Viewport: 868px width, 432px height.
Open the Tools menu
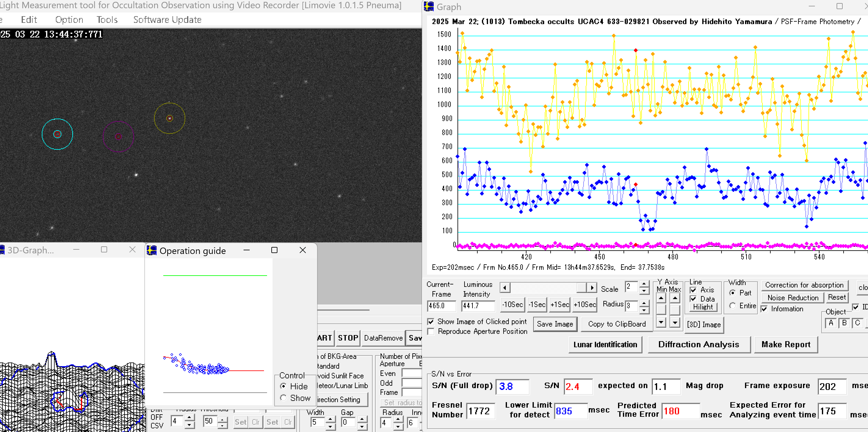tap(107, 20)
